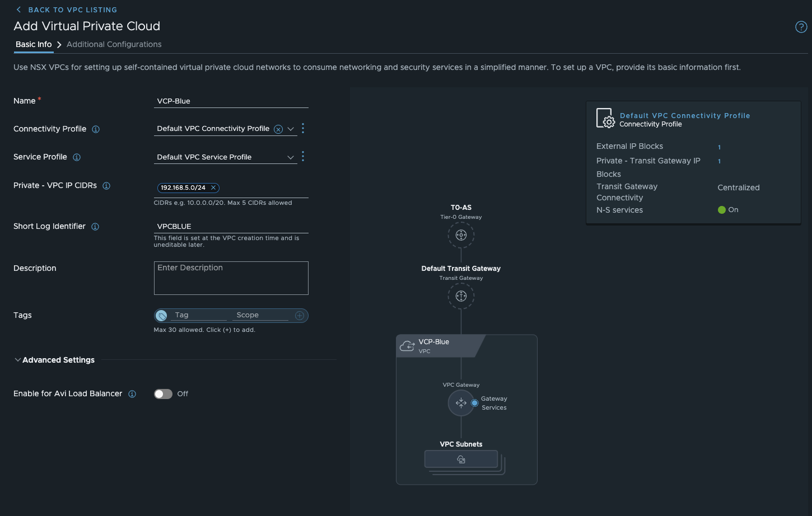Click info icon beside Service Profile label
812x516 pixels.
77,157
